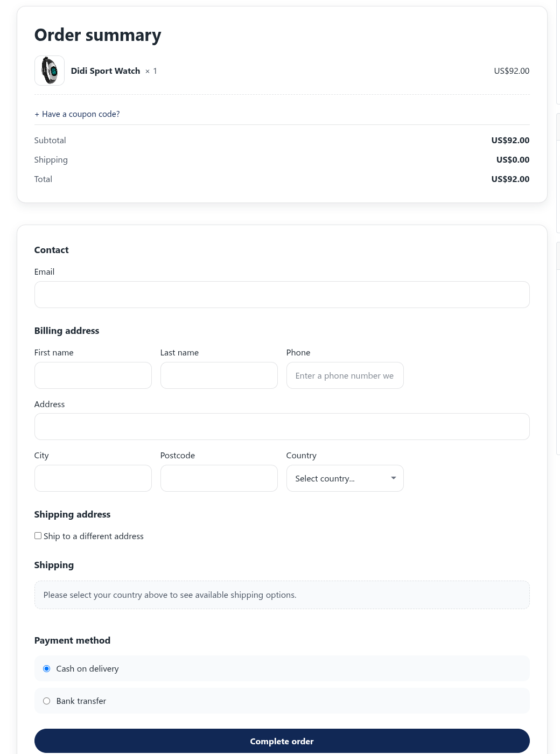The image size is (560, 754).
Task: Click the Email input field
Action: tap(282, 295)
